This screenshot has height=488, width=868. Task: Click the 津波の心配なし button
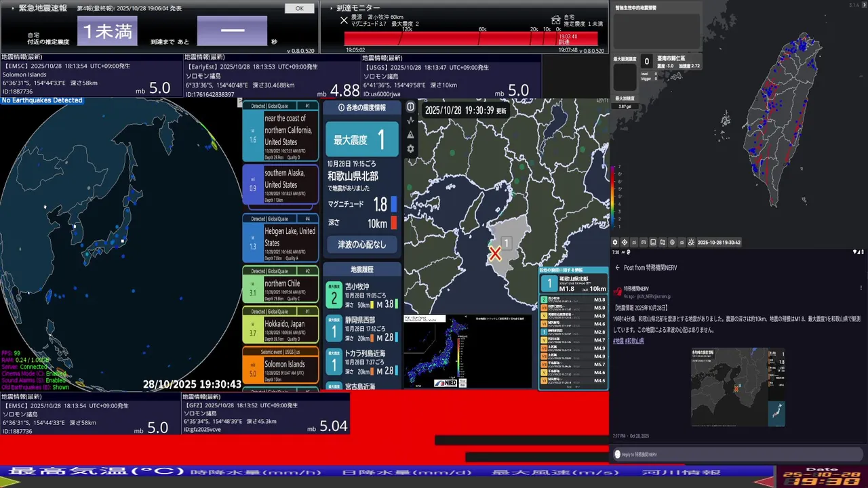[361, 244]
